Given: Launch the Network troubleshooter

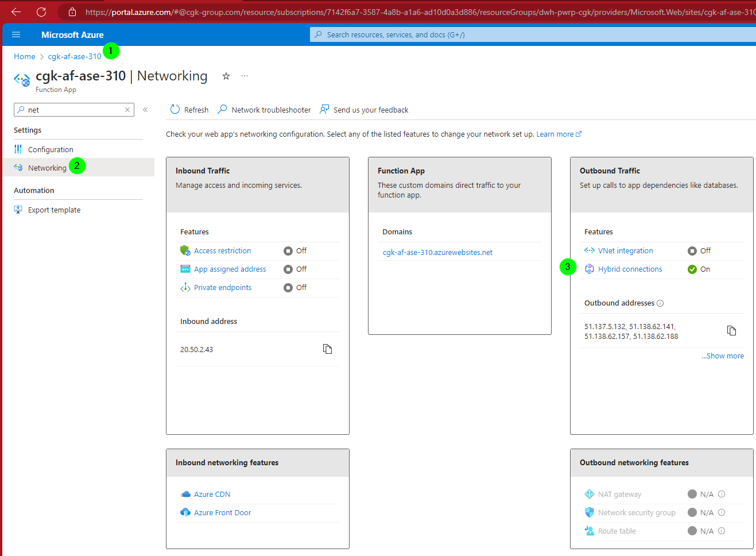Looking at the screenshot, I should (x=264, y=110).
